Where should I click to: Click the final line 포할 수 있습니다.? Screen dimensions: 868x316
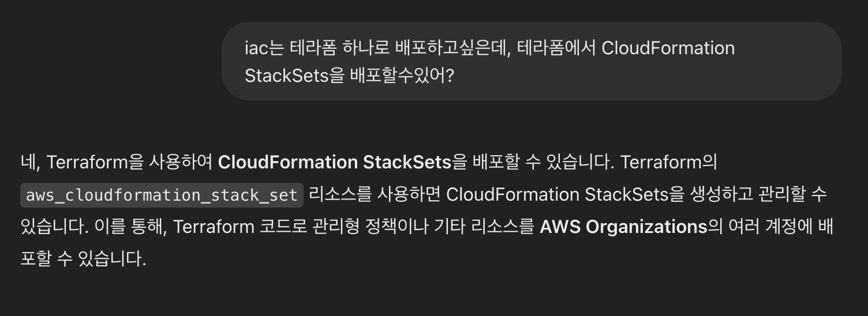84,259
